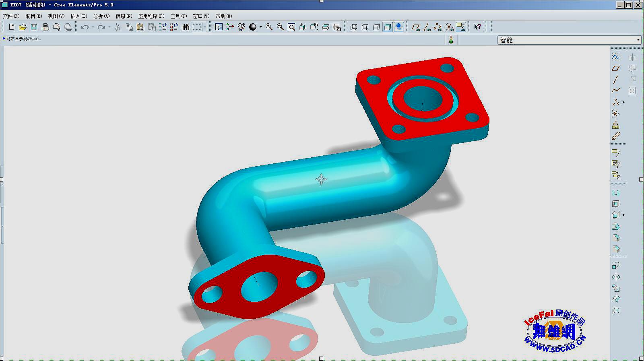
Task: Undo the last operation
Action: coord(85,27)
